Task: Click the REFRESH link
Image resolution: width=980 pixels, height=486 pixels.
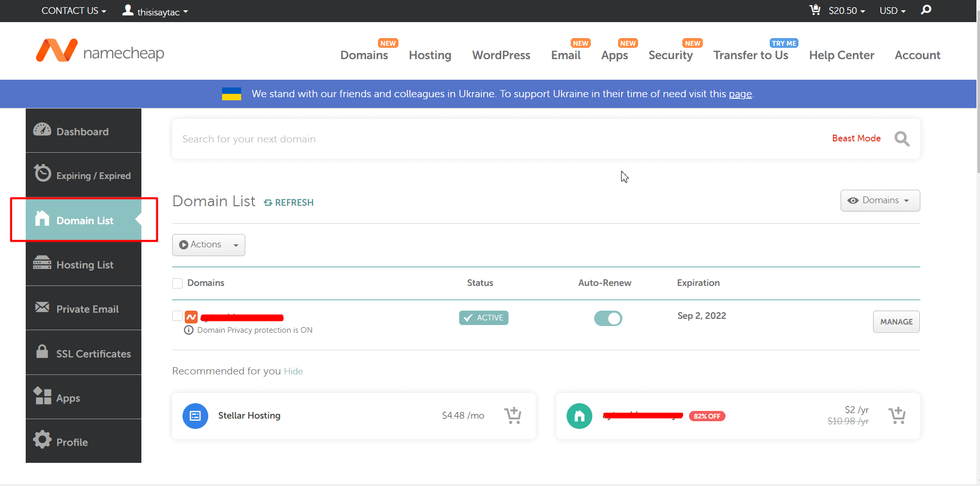Action: coord(294,203)
